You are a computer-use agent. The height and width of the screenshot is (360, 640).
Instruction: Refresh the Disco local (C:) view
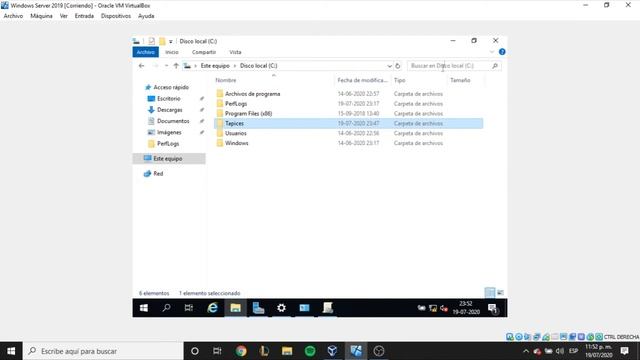pyautogui.click(x=398, y=66)
